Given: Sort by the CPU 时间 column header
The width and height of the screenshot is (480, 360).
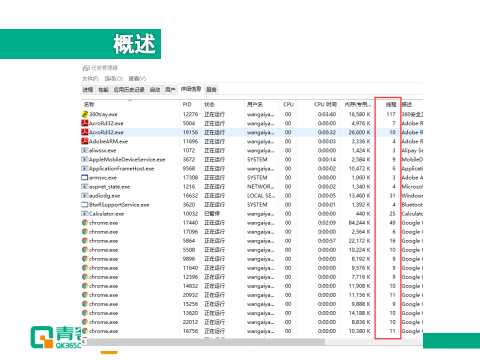Looking at the screenshot, I should (x=325, y=104).
